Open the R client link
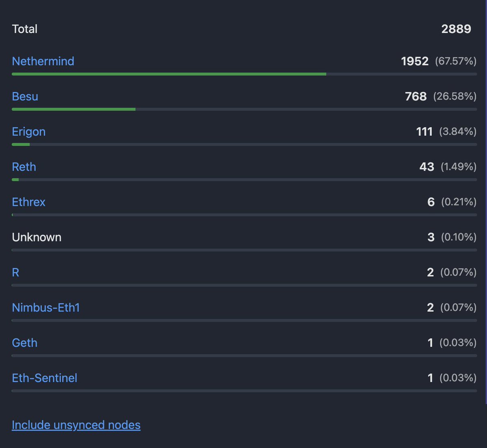 tap(16, 273)
